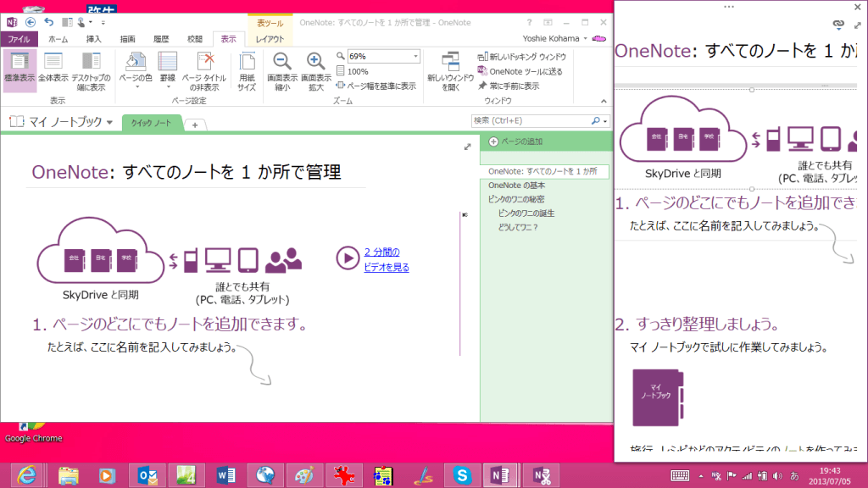Viewport: 868px width, 488px height.
Task: Open the Google Chrome desktop shortcut
Action: pyautogui.click(x=33, y=433)
